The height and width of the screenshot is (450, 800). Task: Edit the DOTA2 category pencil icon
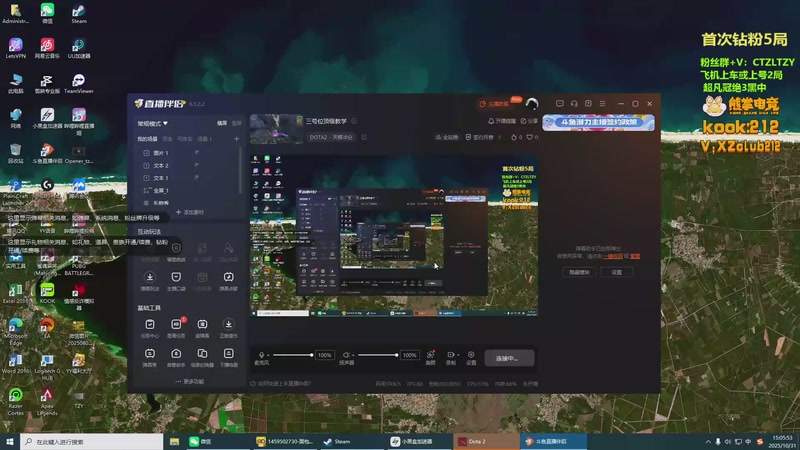coord(364,137)
